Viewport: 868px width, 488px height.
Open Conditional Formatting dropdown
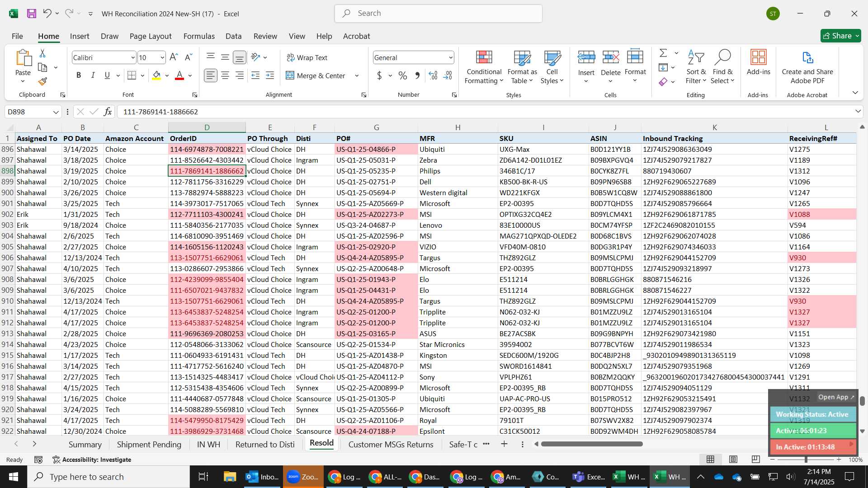(484, 67)
